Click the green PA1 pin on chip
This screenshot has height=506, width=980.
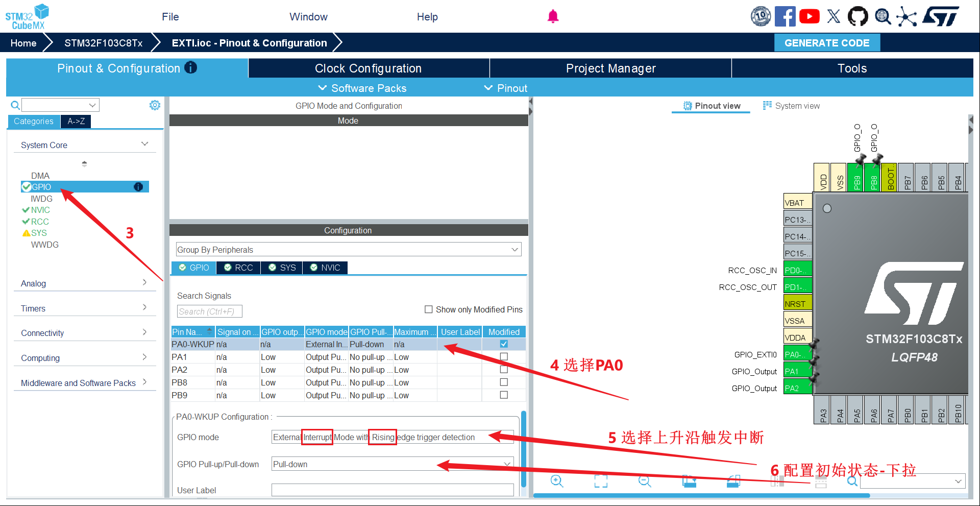coord(798,371)
